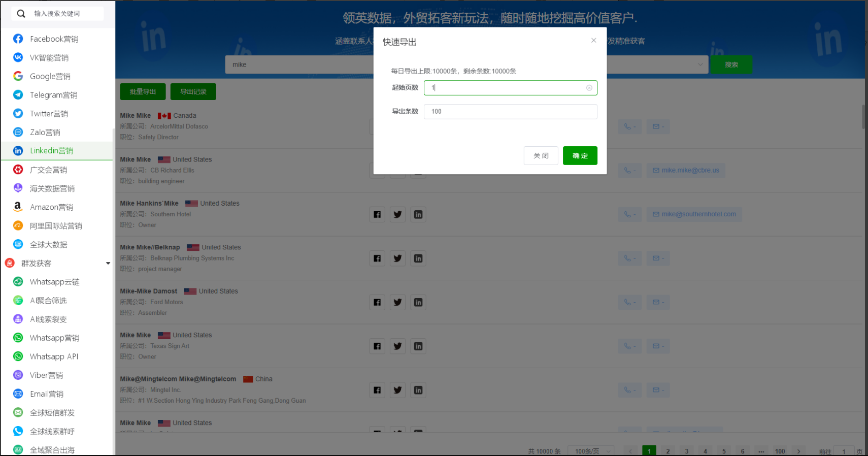868x456 pixels.
Task: Open Facebook营销 in the sidebar
Action: [x=54, y=39]
